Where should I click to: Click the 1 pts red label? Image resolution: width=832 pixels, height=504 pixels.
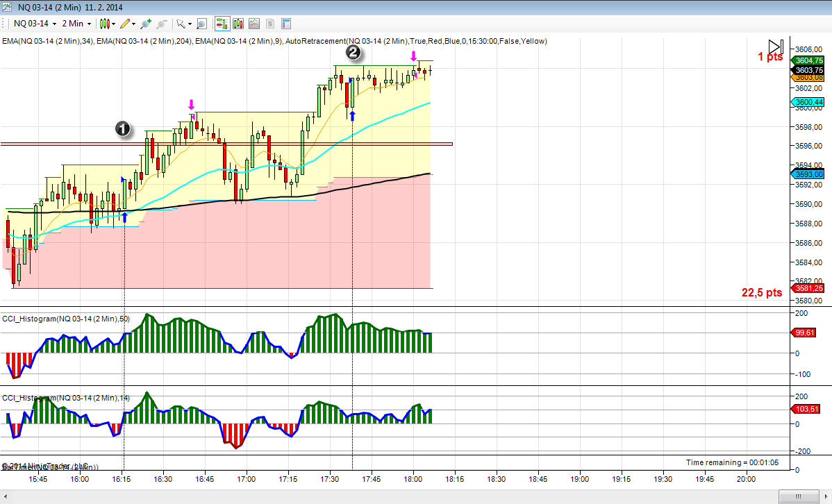pos(770,57)
